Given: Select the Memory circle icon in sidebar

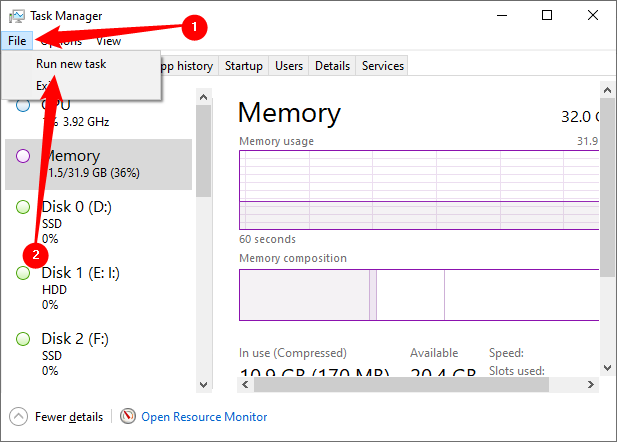Looking at the screenshot, I should point(23,156).
